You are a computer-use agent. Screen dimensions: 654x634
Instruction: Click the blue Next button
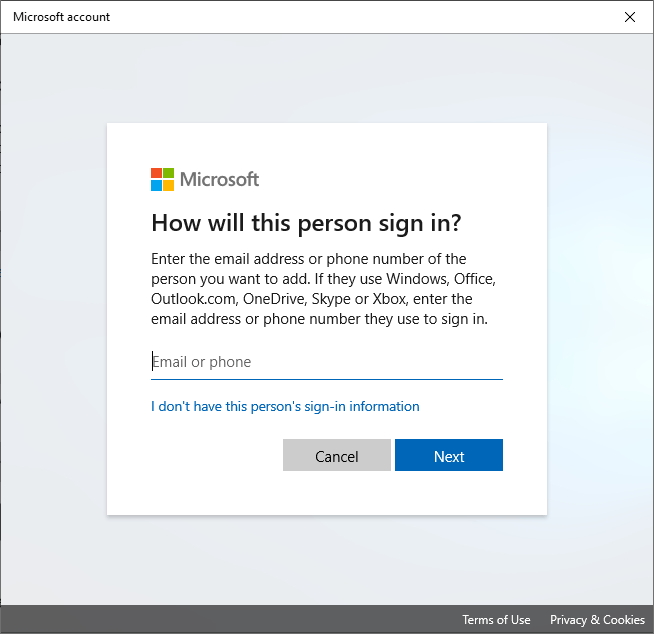(448, 456)
